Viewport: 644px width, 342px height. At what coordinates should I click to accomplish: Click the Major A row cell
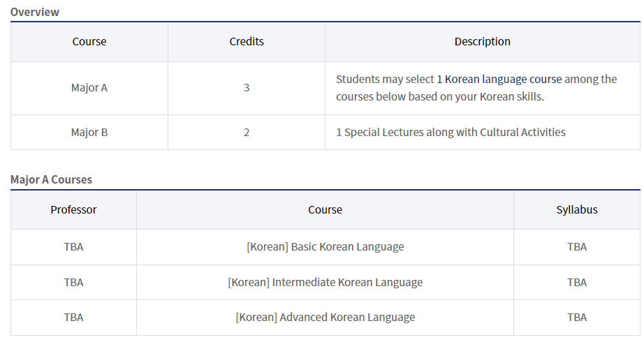point(89,88)
